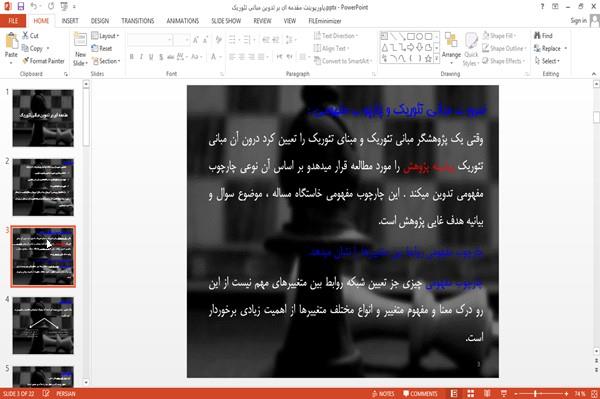The width and height of the screenshot is (600, 399).
Task: Click zoom out minus button
Action: coord(516,394)
